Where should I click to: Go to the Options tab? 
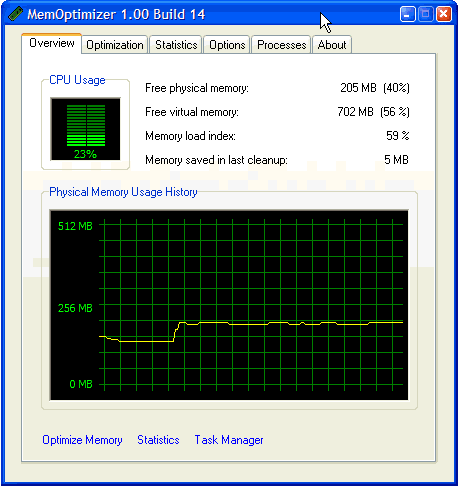coord(227,45)
